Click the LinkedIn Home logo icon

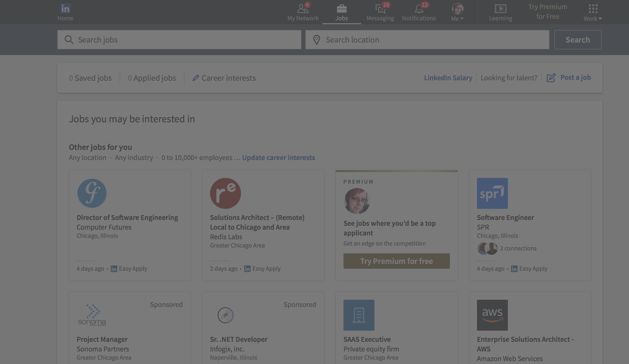pyautogui.click(x=65, y=9)
